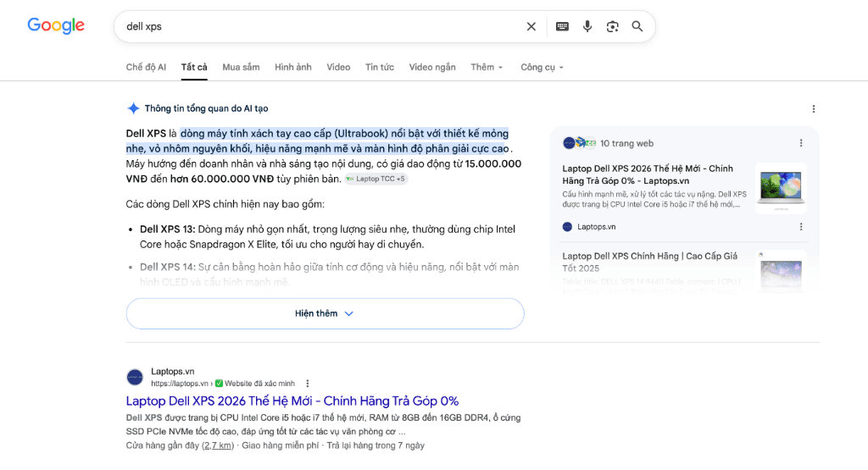This screenshot has height=470, width=868.
Task: Clear the search box with X icon
Action: click(x=531, y=26)
